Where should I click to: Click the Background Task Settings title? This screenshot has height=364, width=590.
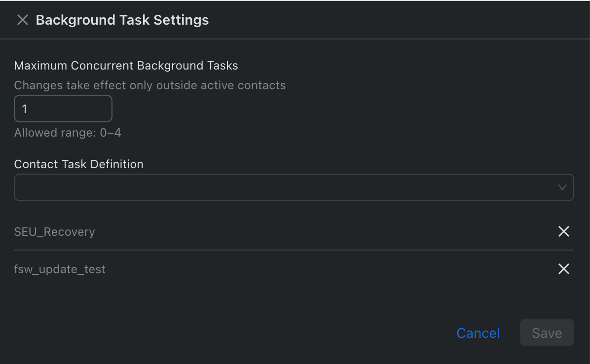coord(122,20)
